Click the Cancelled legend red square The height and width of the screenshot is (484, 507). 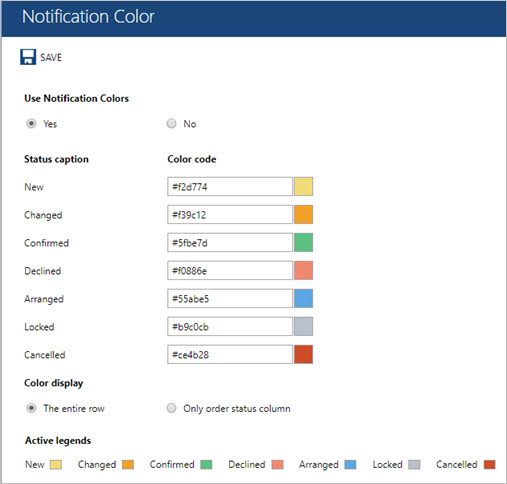489,464
